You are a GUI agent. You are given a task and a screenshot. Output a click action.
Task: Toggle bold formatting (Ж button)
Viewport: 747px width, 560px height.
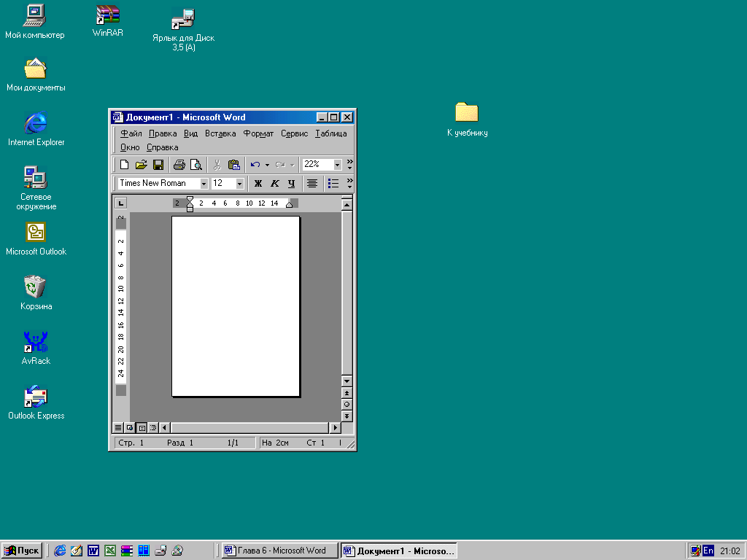pyautogui.click(x=258, y=183)
